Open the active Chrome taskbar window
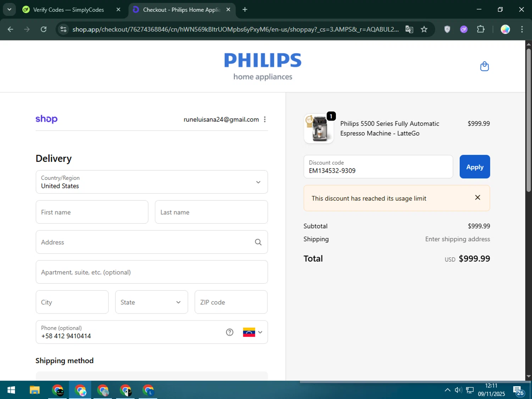The image size is (532, 399). tap(80, 390)
